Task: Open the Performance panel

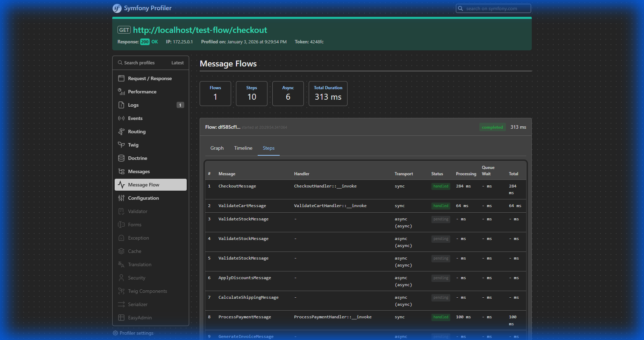Action: [142, 92]
